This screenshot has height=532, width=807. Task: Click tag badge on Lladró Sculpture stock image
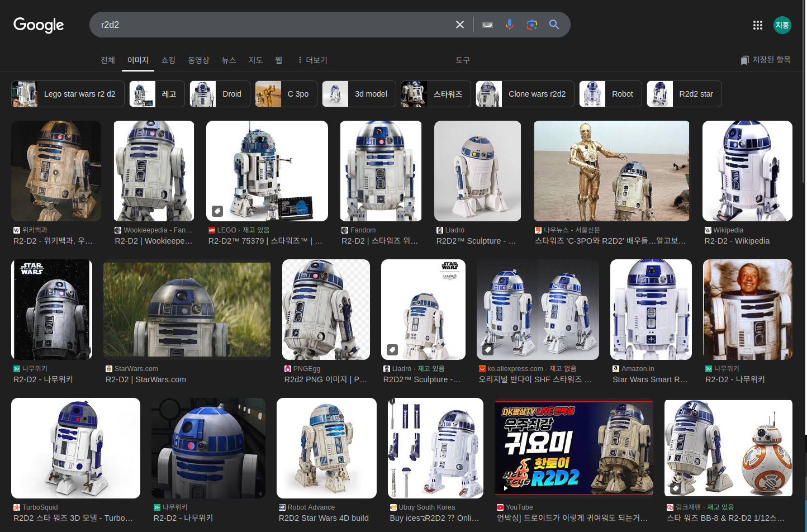coord(392,350)
